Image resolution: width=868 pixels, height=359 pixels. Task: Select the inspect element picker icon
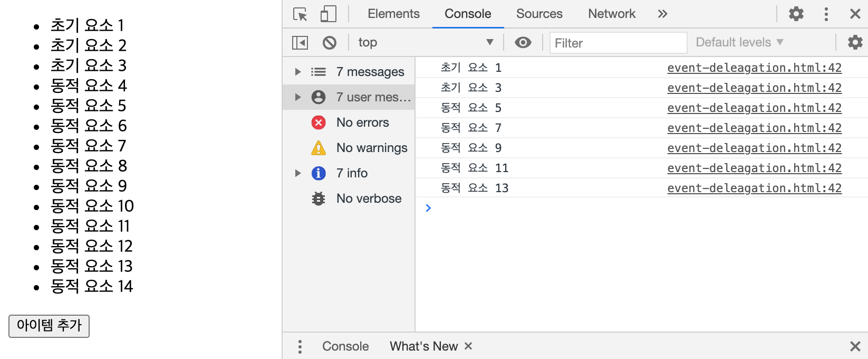300,14
